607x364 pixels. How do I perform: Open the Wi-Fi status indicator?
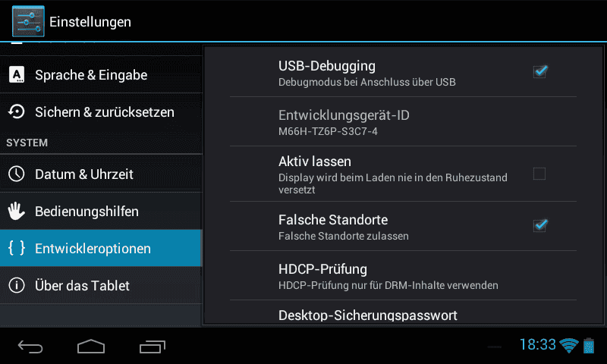point(568,345)
